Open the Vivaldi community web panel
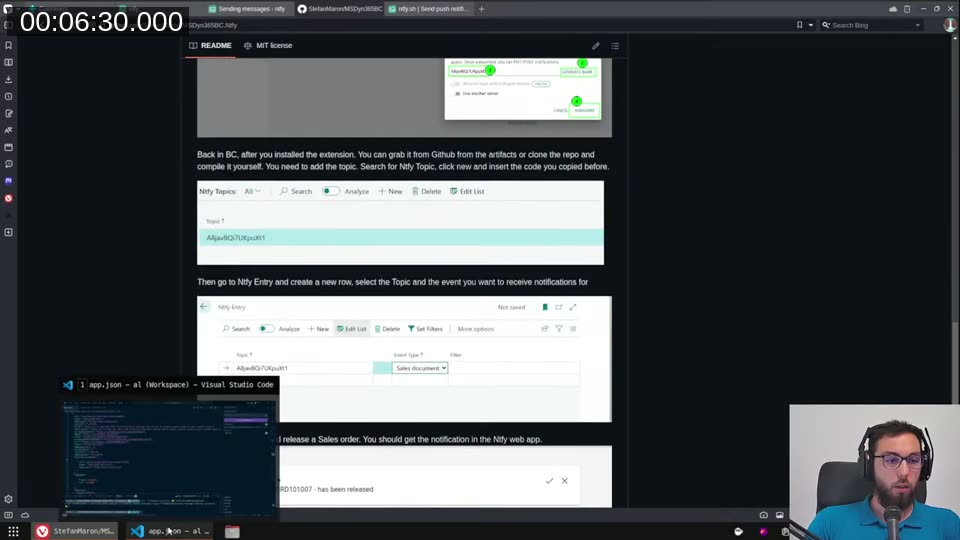 click(x=9, y=198)
